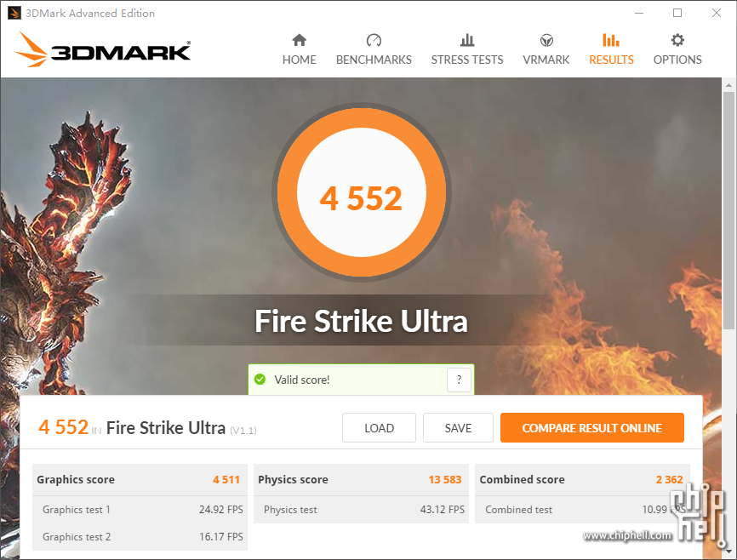Open the question mark help button
Screen dimensions: 737x560
pyautogui.click(x=459, y=380)
